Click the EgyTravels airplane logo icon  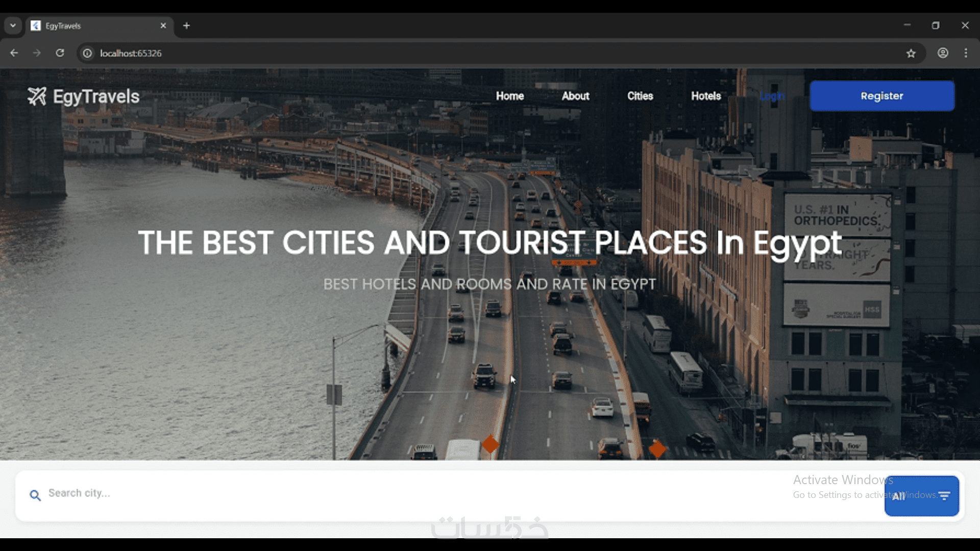37,96
